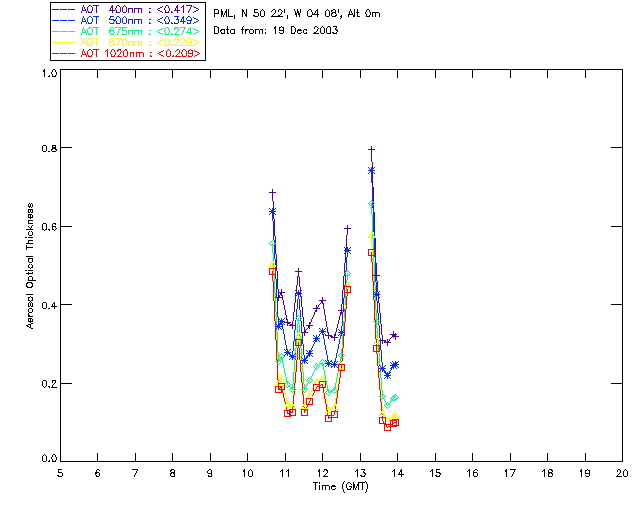640x512 pixels.
Task: Click the red dashed line sample in the legend
Action: tap(64, 53)
